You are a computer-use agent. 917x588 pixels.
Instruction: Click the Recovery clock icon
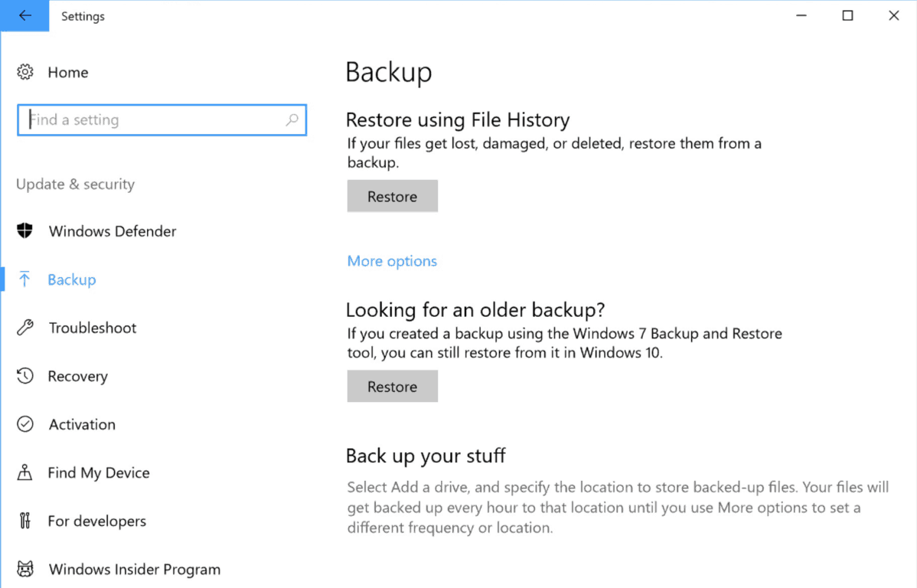click(x=25, y=376)
